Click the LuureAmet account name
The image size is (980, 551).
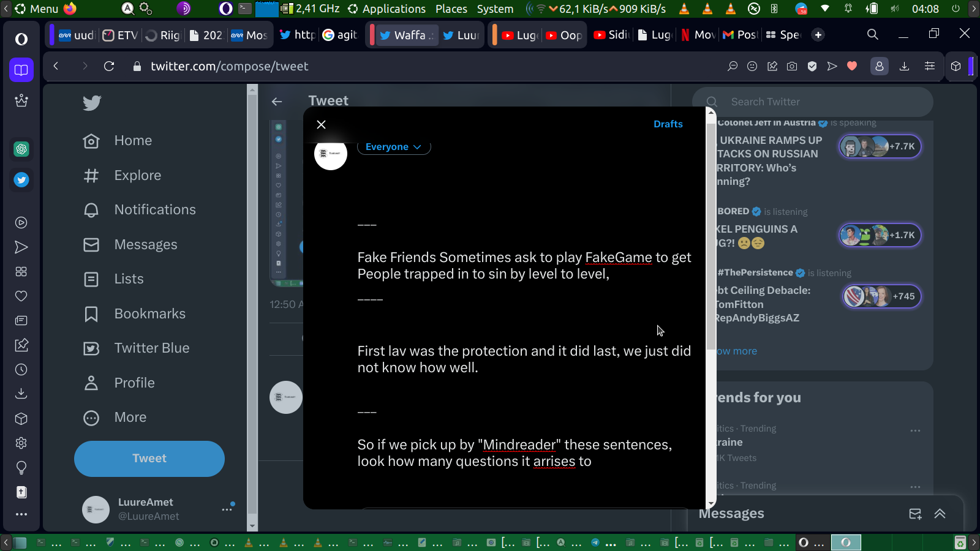click(146, 502)
